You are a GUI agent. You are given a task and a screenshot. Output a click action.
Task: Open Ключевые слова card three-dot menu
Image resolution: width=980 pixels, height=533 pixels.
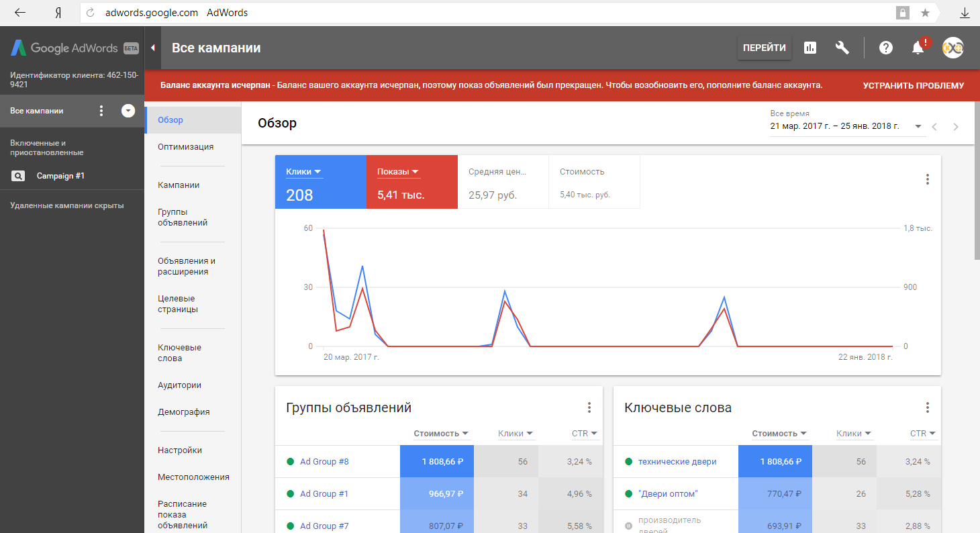pos(928,407)
